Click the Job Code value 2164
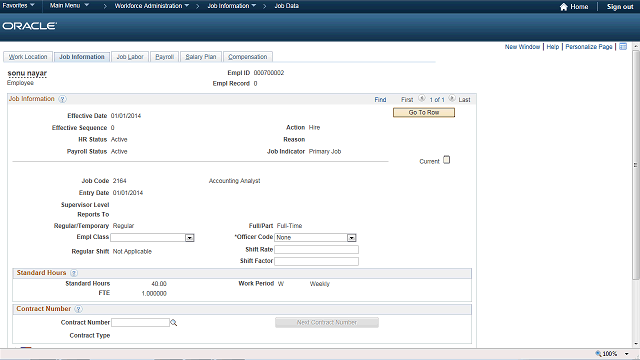The image size is (640, 360). tap(120, 181)
